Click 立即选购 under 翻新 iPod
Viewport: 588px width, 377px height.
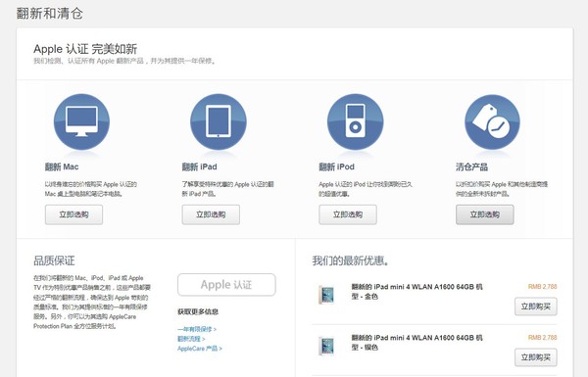[348, 214]
